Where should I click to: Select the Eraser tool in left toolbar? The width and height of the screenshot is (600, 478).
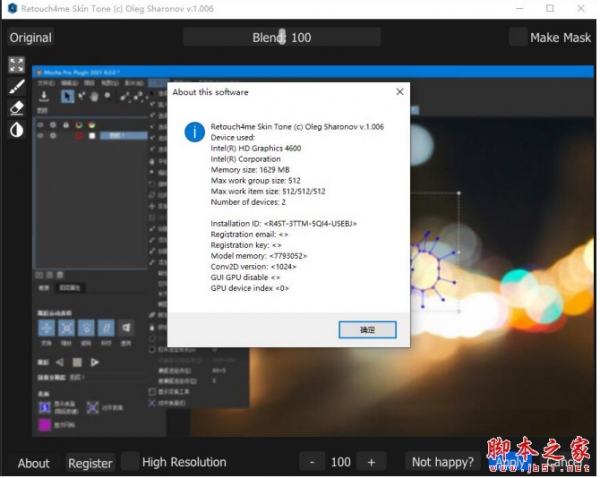pyautogui.click(x=17, y=108)
